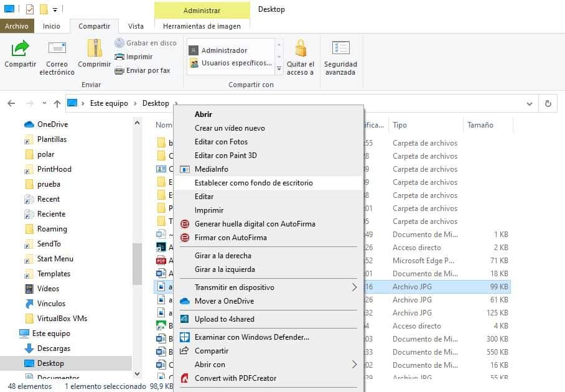Select Girar a la izquierda
This screenshot has width=565, height=392.
(x=268, y=269)
